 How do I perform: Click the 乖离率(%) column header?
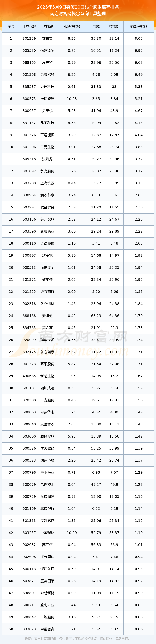pyautogui.click(x=139, y=26)
